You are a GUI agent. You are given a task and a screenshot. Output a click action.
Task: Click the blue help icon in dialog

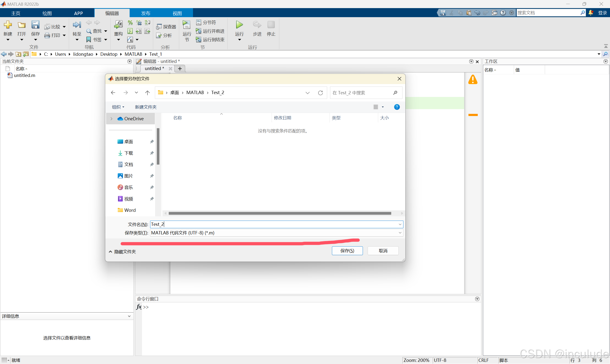click(x=396, y=107)
